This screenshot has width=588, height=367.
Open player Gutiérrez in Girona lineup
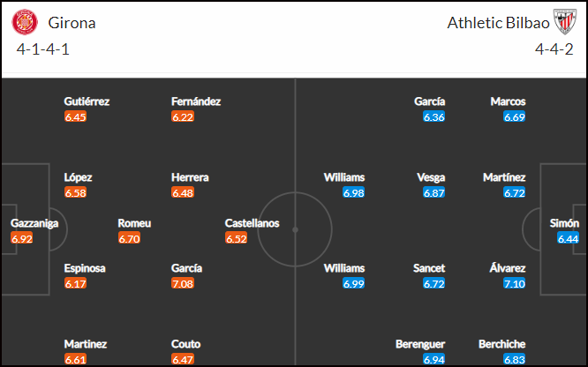(x=87, y=101)
